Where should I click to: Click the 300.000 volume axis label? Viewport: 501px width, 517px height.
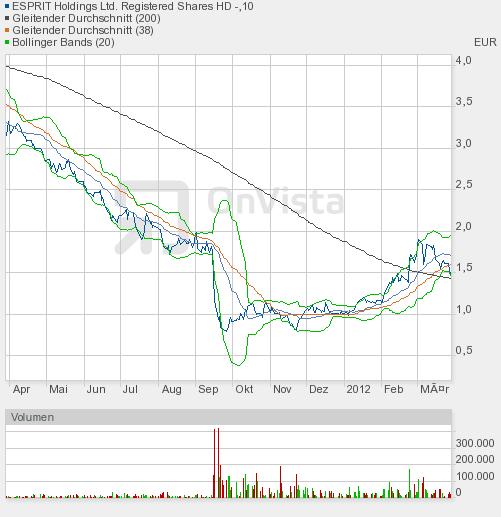[475, 443]
